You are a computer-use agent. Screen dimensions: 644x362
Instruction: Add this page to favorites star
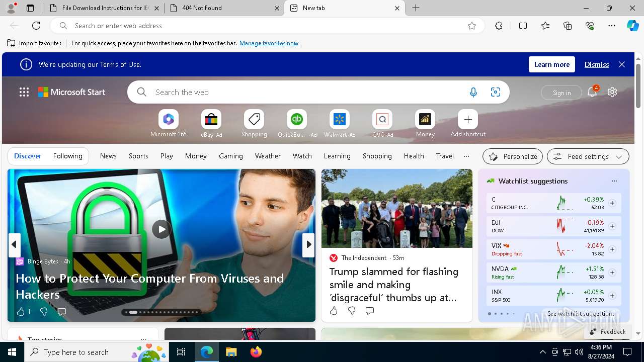click(x=472, y=26)
